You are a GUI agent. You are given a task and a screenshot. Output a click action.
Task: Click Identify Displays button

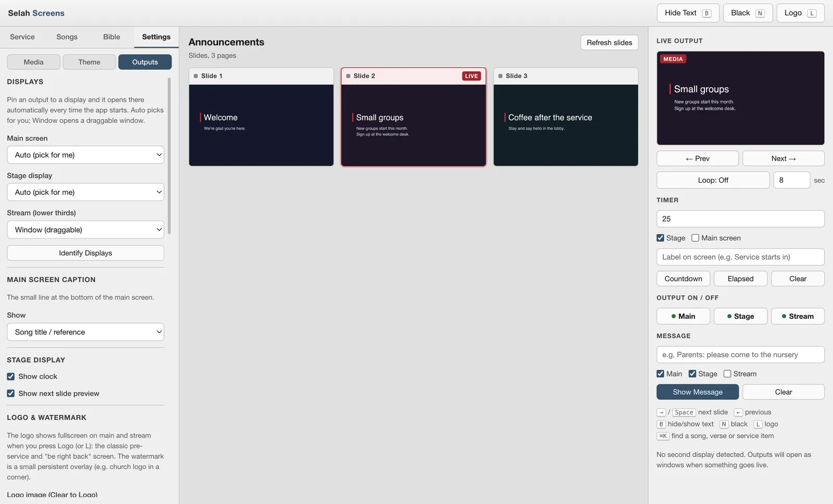[85, 253]
